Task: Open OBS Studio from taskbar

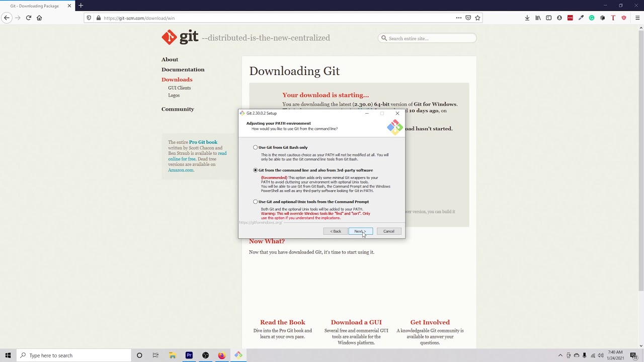Action: 205,355
